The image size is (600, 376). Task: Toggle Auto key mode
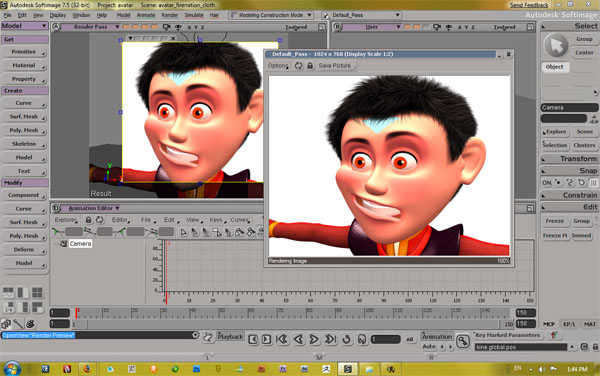point(429,347)
